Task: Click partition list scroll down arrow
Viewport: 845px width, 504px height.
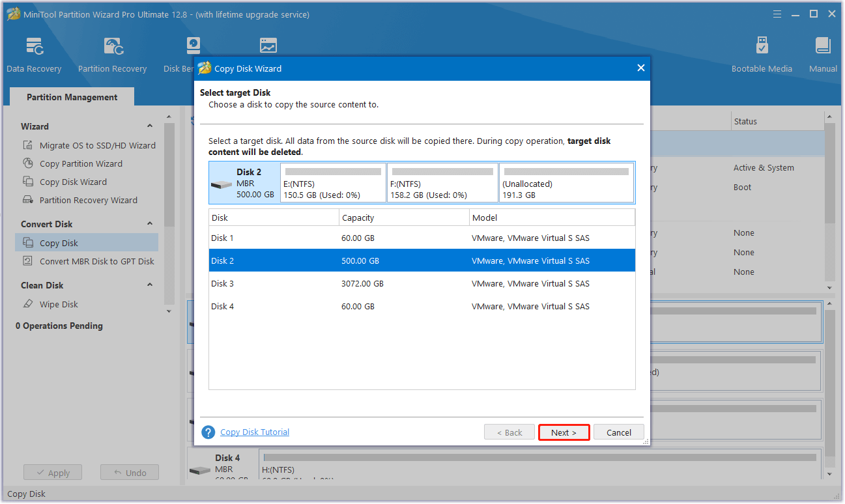Action: click(x=830, y=287)
